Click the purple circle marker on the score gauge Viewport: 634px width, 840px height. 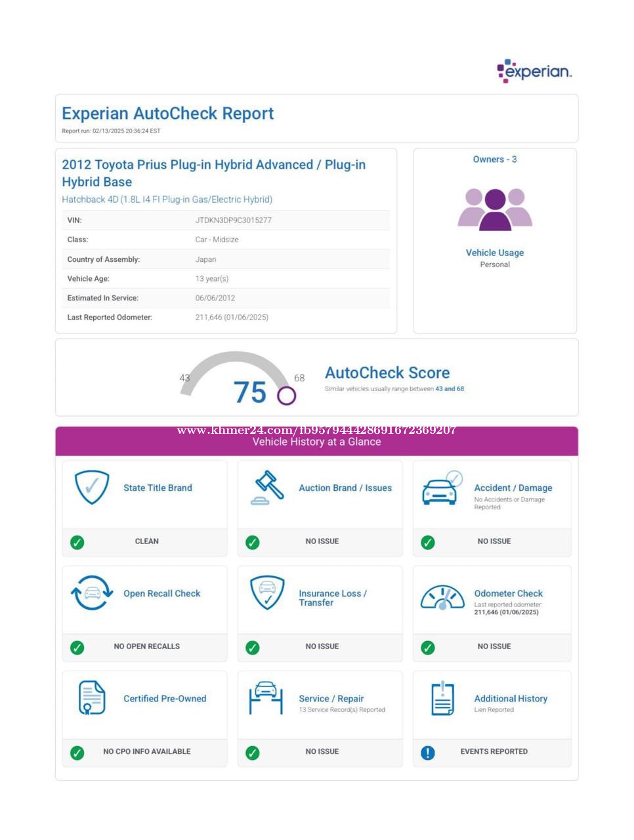286,395
